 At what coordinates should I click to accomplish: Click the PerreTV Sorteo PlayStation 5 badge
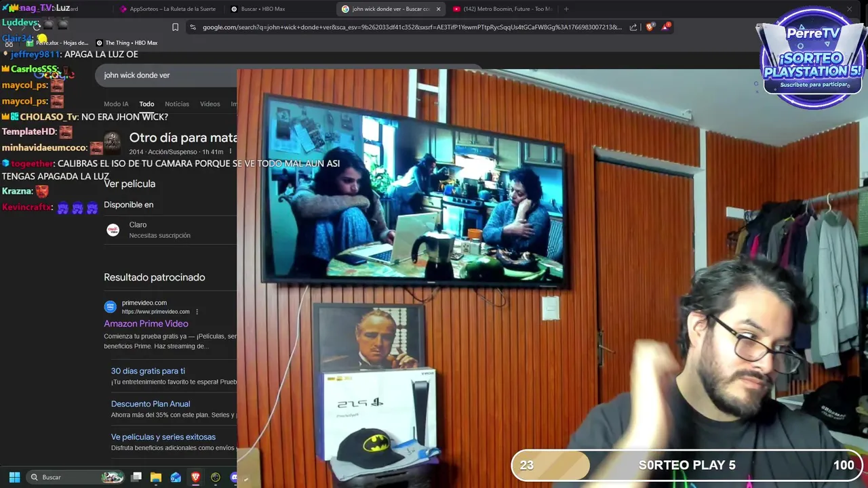pos(812,58)
